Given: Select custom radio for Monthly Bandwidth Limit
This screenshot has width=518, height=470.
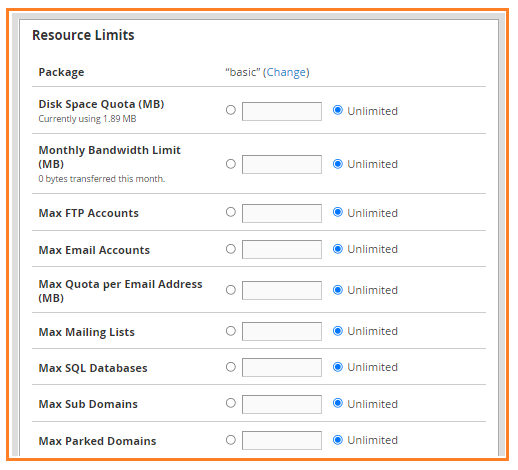Looking at the screenshot, I should 231,164.
